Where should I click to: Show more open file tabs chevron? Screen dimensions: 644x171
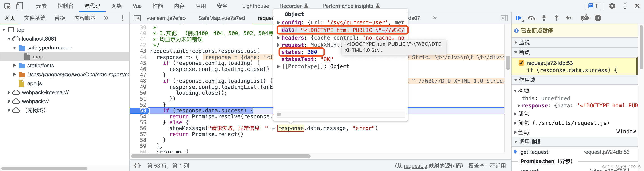(435, 18)
